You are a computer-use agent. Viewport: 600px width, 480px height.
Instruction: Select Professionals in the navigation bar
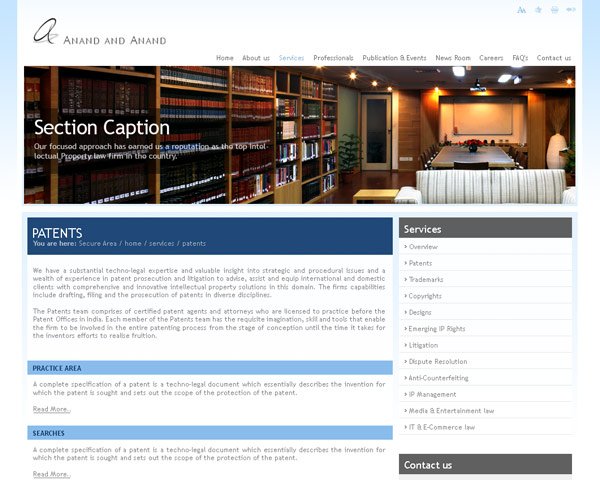click(333, 58)
